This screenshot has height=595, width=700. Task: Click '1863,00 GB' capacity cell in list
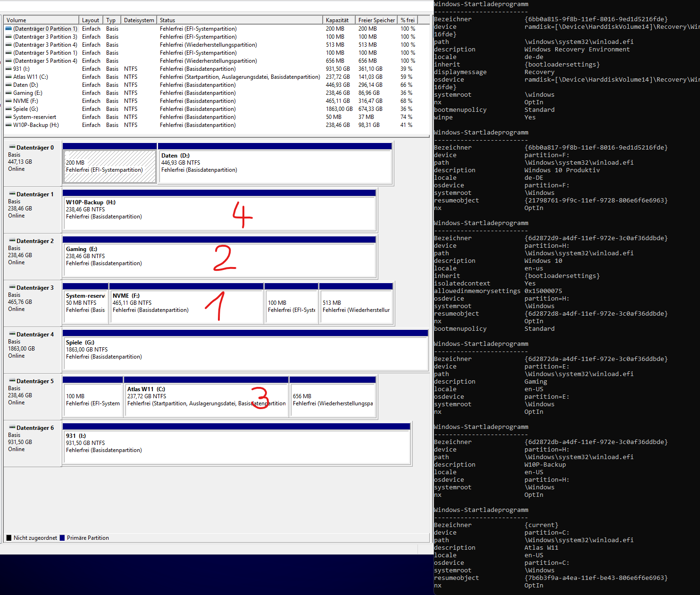(x=339, y=109)
